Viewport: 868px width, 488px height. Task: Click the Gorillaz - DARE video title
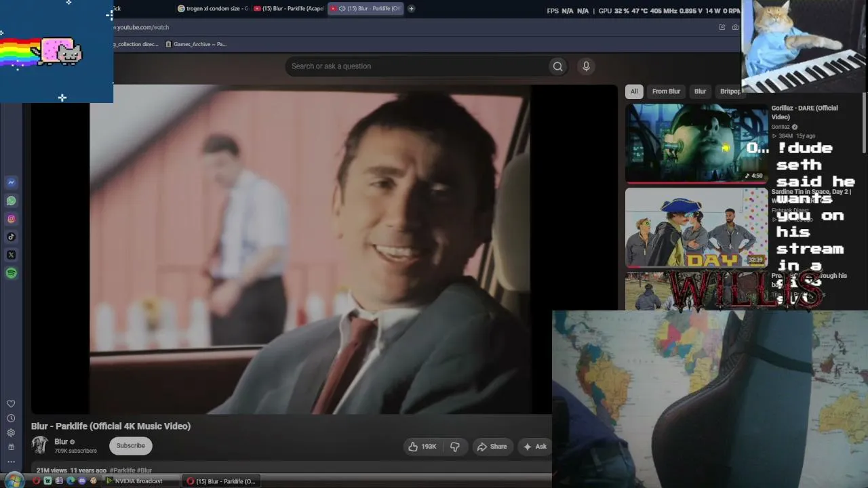click(x=804, y=113)
